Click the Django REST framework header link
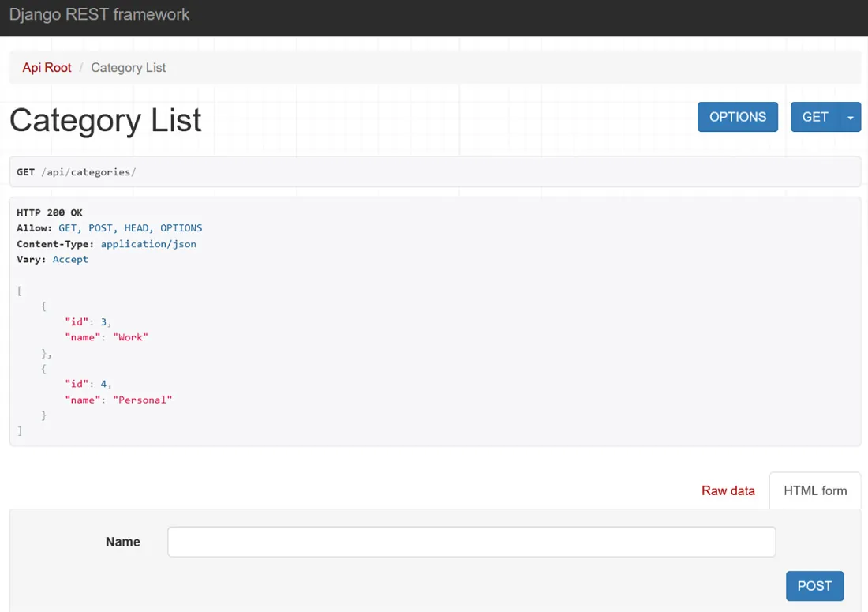This screenshot has height=612, width=868. point(99,14)
